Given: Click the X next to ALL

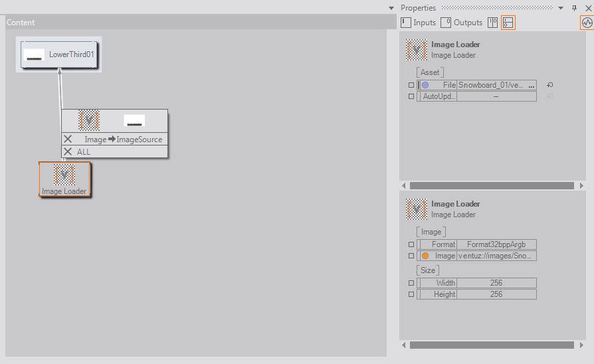Looking at the screenshot, I should 68,151.
